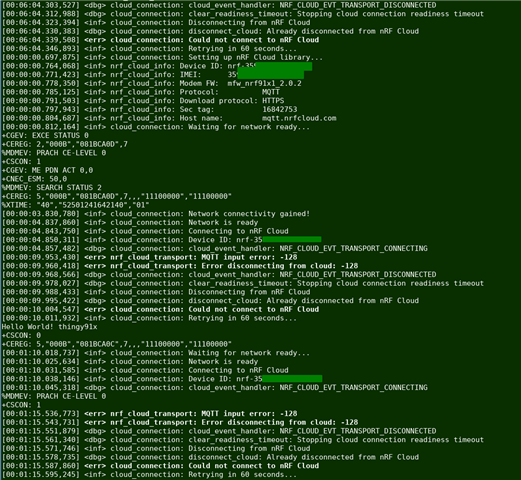Screen dimensions: 521x480
Task: Click the '+CGEV: EXCE STATUS 0' line
Action: pos(45,136)
